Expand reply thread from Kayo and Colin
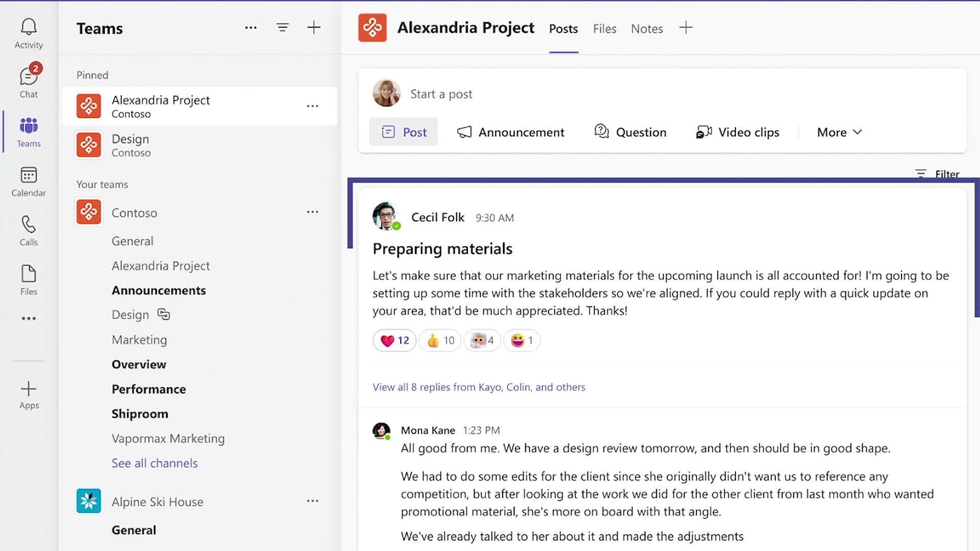980x551 pixels. tap(479, 387)
